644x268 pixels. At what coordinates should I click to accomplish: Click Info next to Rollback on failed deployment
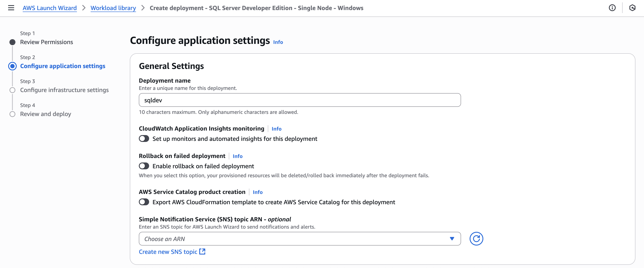tap(237, 156)
